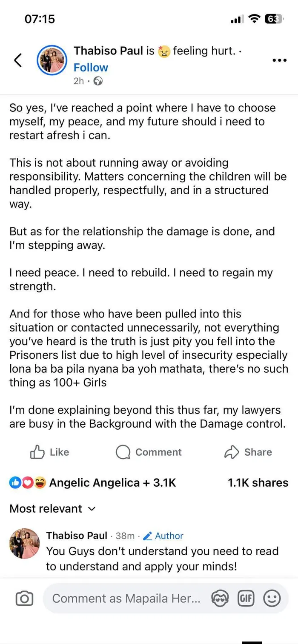View reactions from Angelic Angelica + 3.1K

coord(92,483)
